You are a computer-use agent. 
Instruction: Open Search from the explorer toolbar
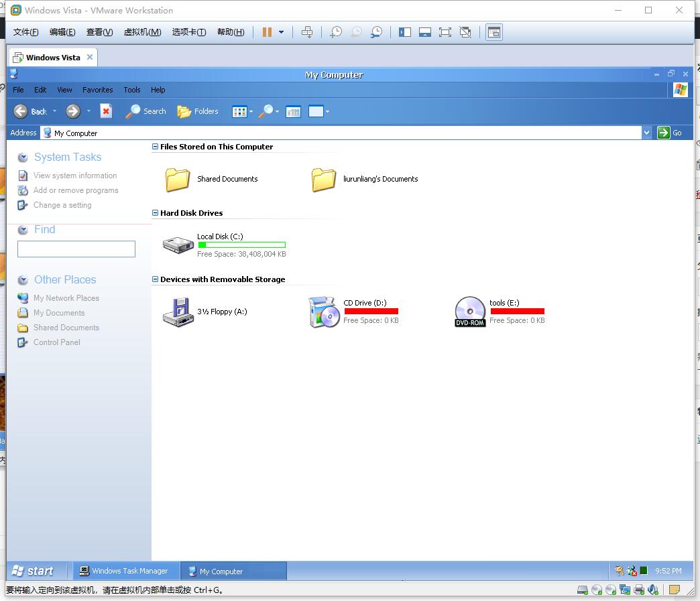[x=145, y=111]
